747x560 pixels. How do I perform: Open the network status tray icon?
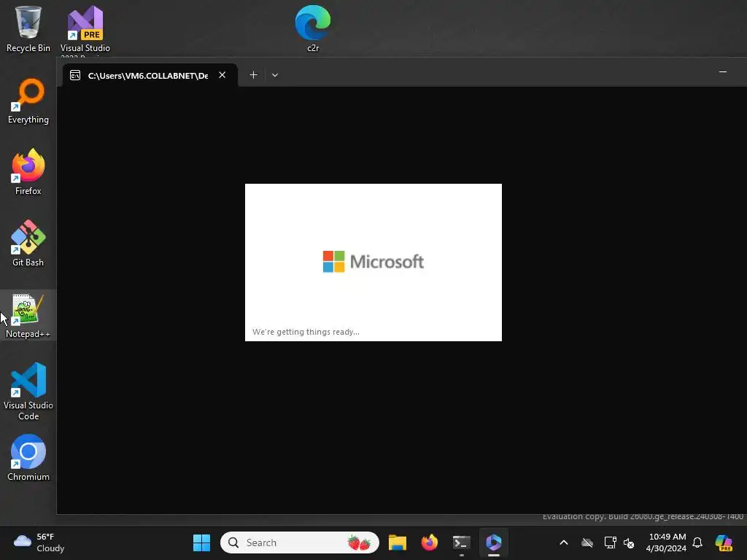coord(610,542)
